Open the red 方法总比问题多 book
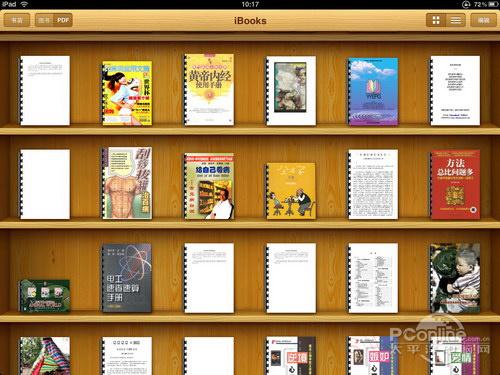 click(455, 184)
